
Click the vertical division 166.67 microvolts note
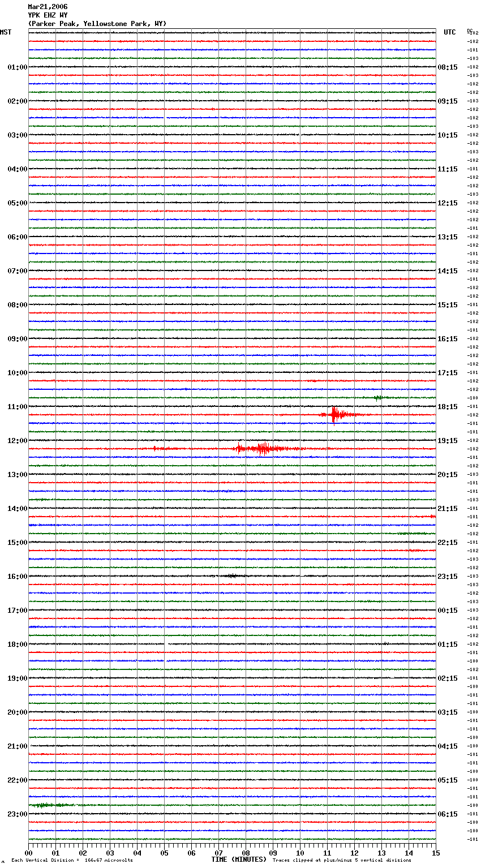click(72, 861)
